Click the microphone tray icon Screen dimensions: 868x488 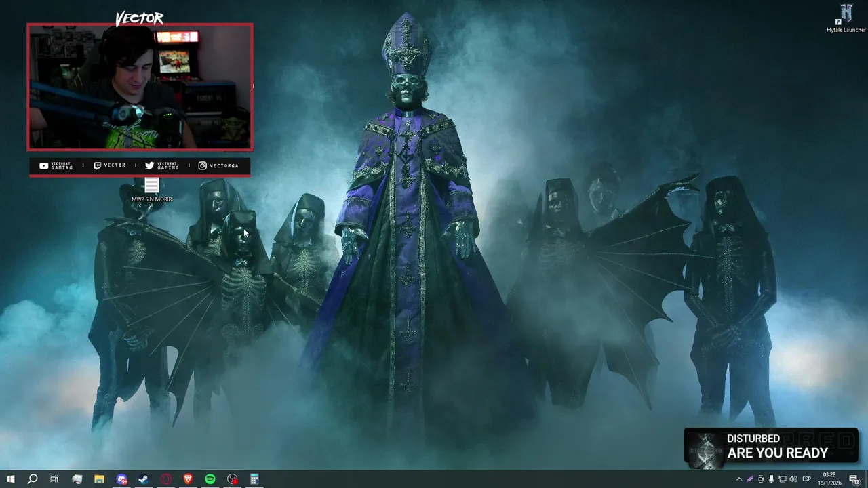(771, 479)
